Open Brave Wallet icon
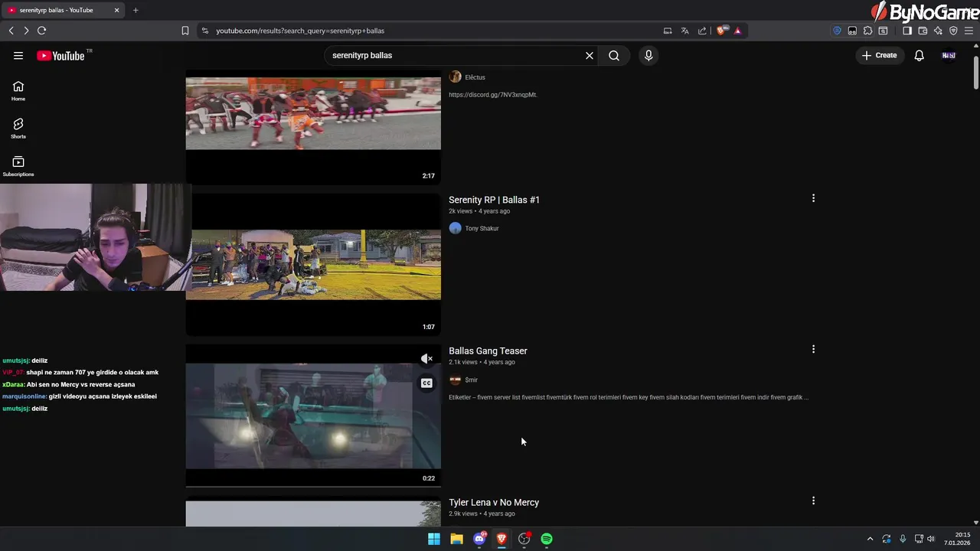The height and width of the screenshot is (551, 980). click(x=923, y=31)
